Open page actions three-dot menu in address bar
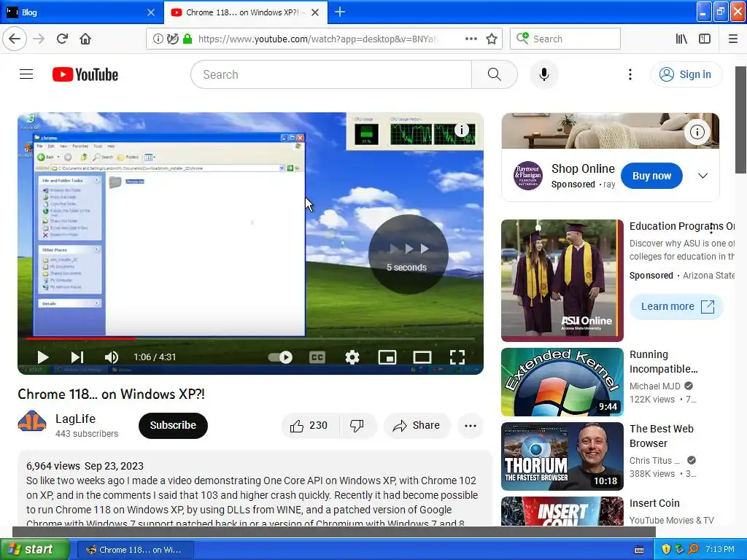Viewport: 747px width, 560px height. pyautogui.click(x=471, y=39)
